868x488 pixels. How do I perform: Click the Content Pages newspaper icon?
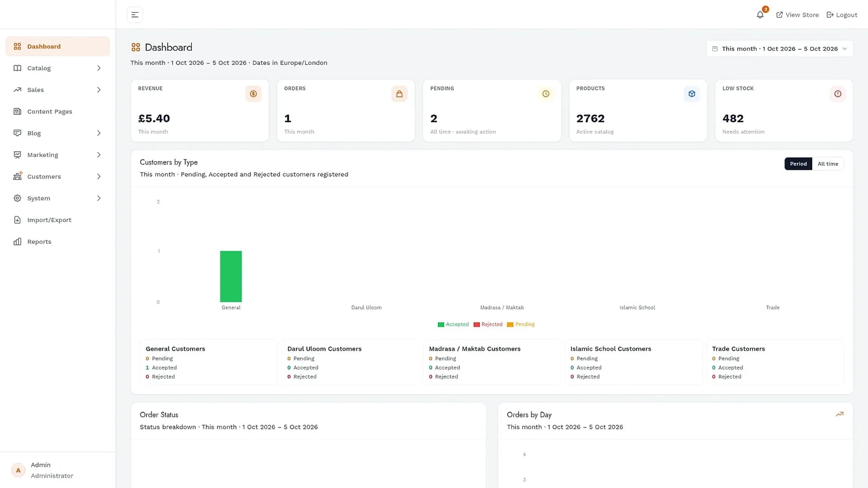click(x=17, y=112)
